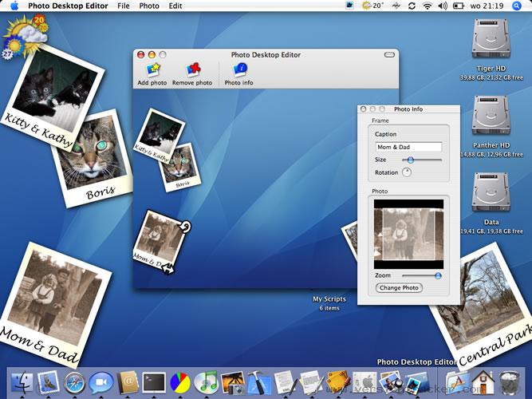The height and width of the screenshot is (399, 532).
Task: Click the Rotation dial control
Action: pos(407,172)
